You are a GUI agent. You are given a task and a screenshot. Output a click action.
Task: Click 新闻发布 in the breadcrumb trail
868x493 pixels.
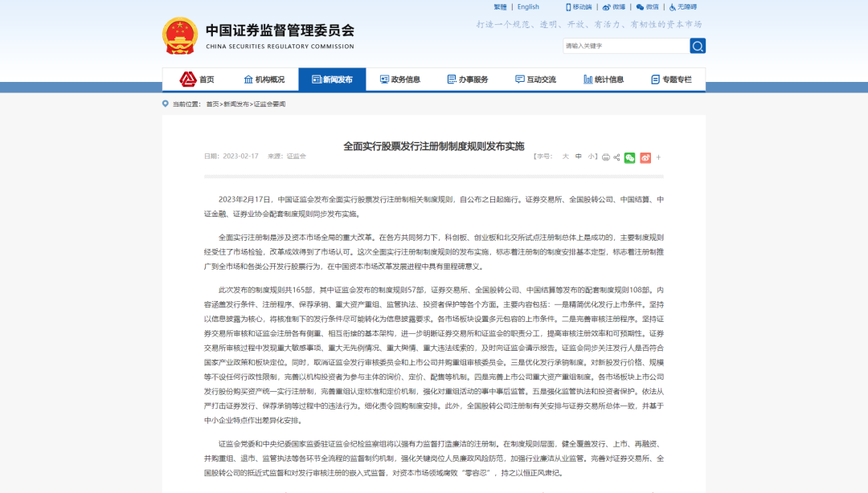(x=238, y=104)
